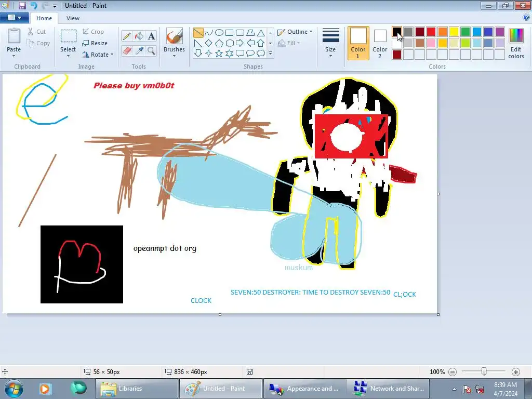Click the Undo arrow in quick access
Viewport: 532px width, 399px height.
(34, 5)
